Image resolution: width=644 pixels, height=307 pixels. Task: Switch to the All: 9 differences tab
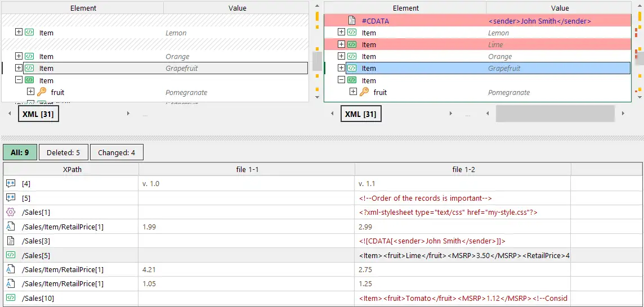pos(20,153)
